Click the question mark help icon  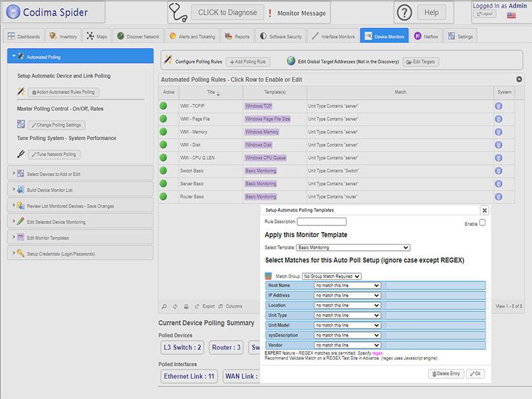tap(404, 13)
